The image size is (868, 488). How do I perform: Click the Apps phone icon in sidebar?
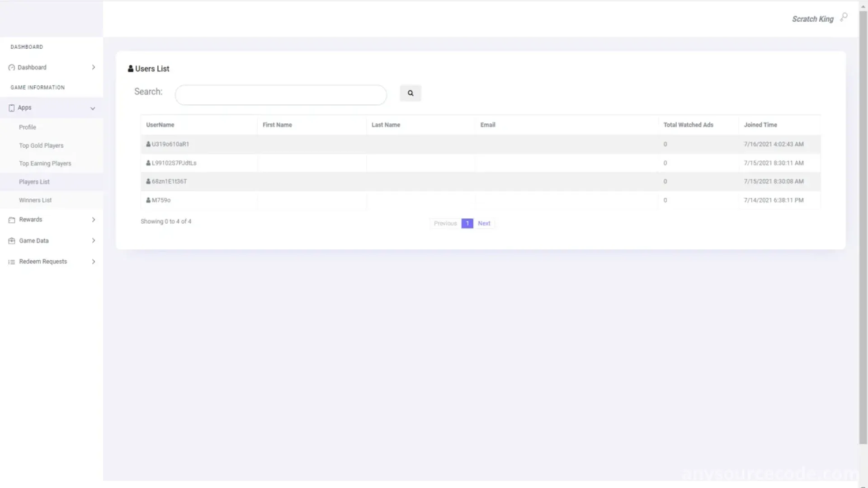pos(12,108)
